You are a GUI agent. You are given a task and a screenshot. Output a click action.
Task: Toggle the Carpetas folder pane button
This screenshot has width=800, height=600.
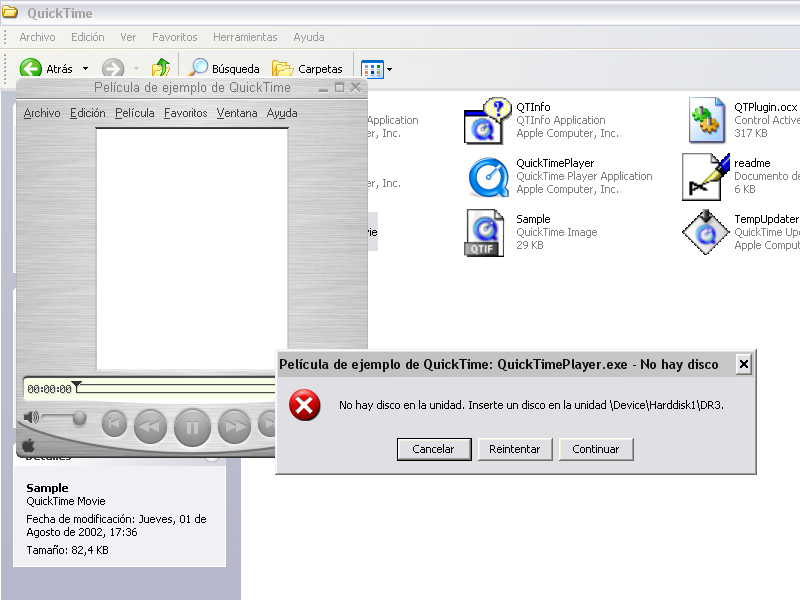308,69
